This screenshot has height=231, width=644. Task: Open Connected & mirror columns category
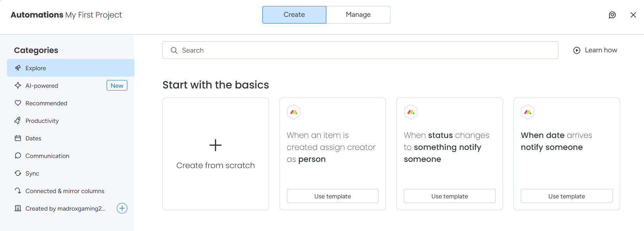71,191
